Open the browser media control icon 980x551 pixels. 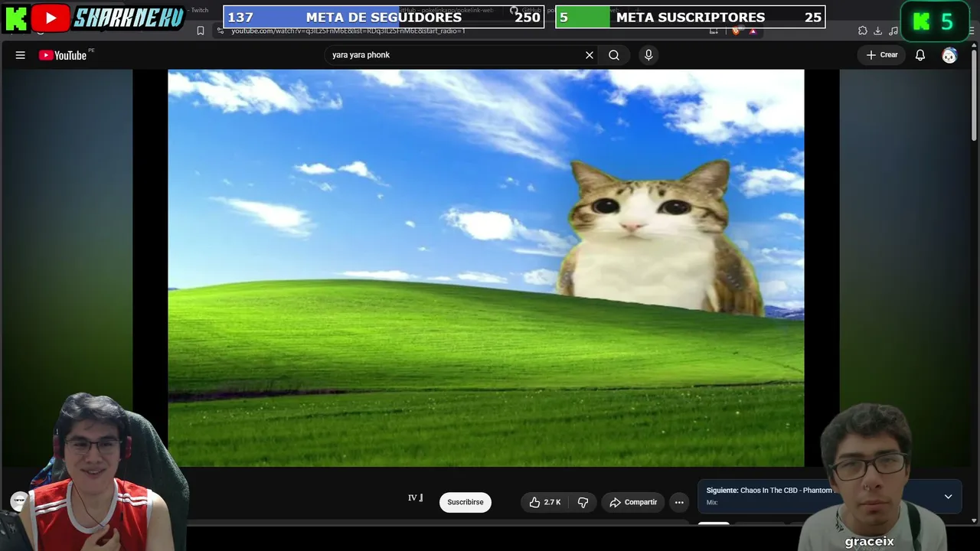893,31
